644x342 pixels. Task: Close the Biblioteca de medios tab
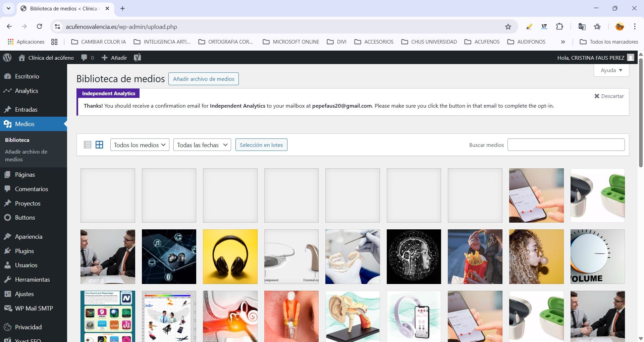[107, 8]
